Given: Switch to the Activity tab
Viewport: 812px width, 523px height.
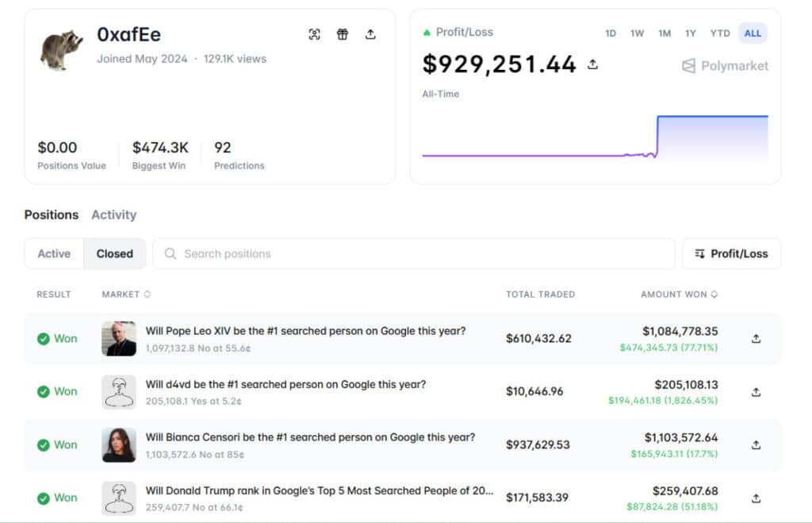Looking at the screenshot, I should 114,214.
